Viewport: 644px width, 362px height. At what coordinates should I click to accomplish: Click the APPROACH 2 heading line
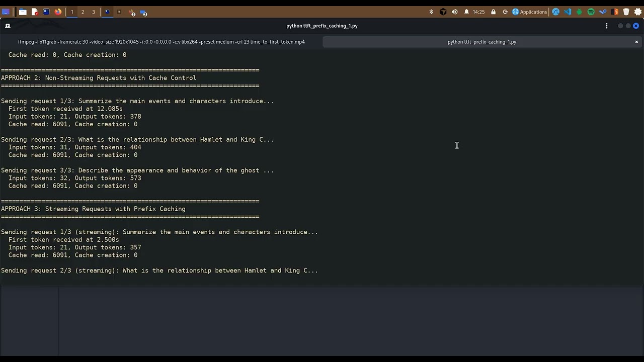[x=99, y=78]
